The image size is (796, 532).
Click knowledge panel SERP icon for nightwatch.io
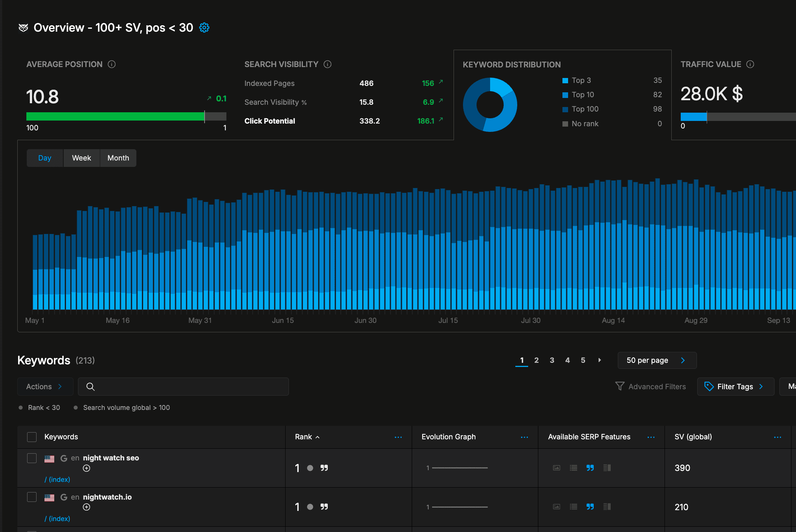607,507
